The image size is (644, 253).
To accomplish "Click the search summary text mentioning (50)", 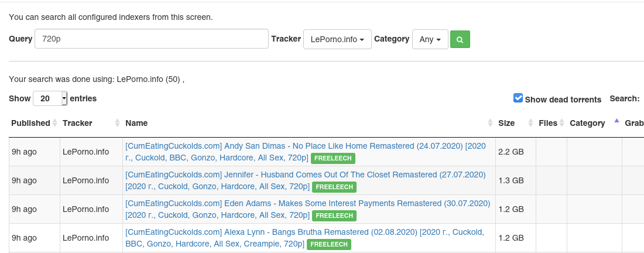I will click(x=97, y=79).
